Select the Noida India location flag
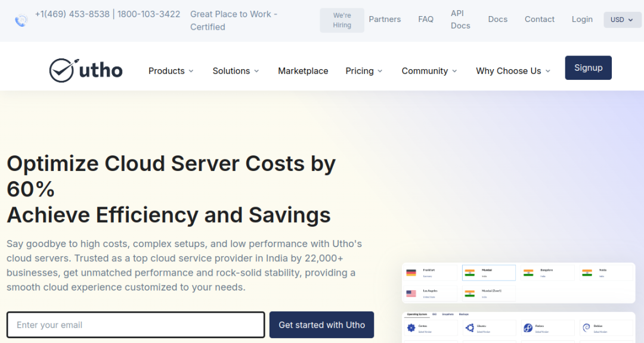This screenshot has height=343, width=644. coord(587,272)
